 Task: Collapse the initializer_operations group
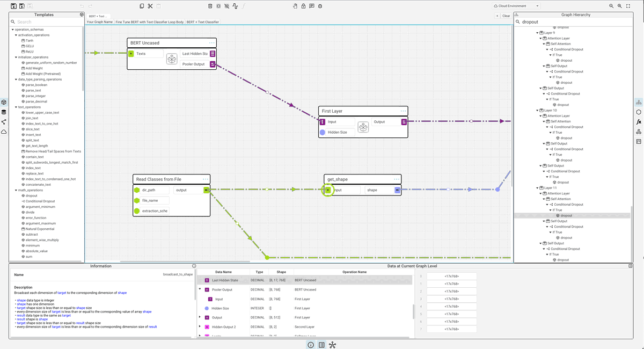pos(16,57)
